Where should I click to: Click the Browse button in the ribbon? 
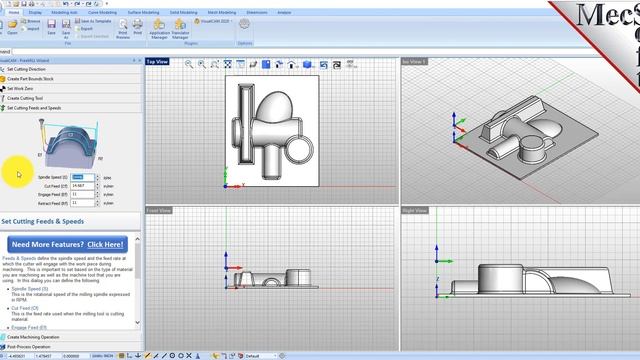tap(31, 21)
